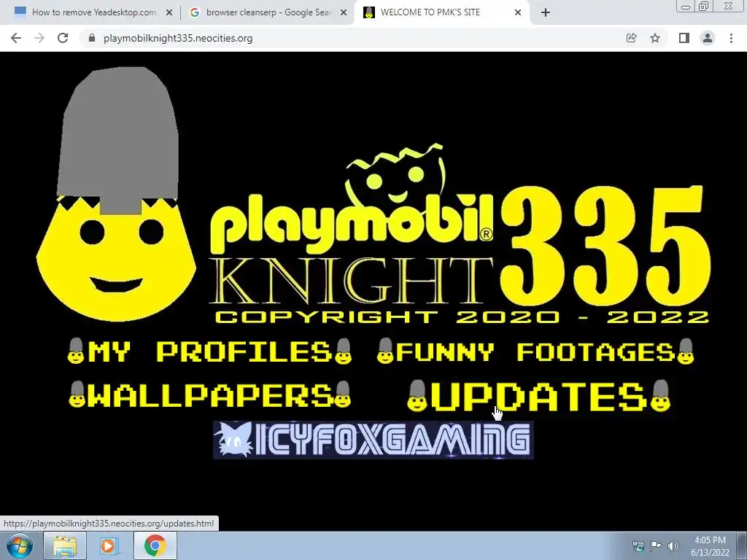Reload the current page

(63, 38)
